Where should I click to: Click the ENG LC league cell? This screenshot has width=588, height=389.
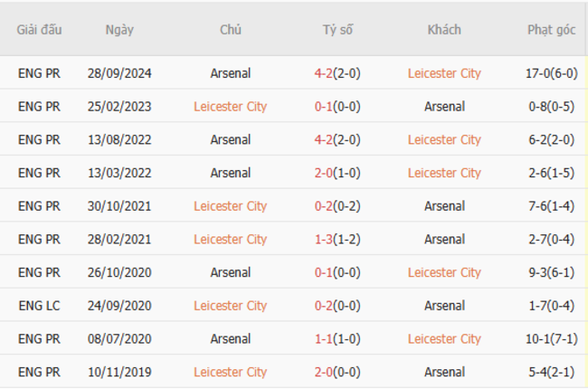pos(40,306)
